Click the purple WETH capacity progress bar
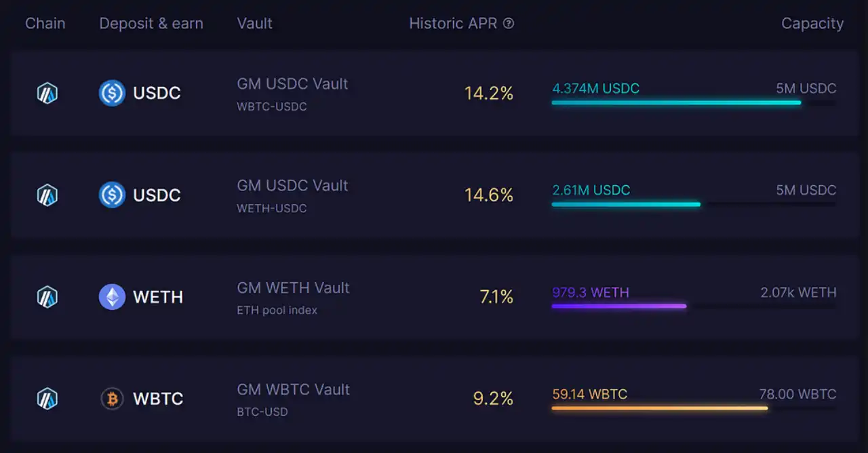 click(x=619, y=307)
